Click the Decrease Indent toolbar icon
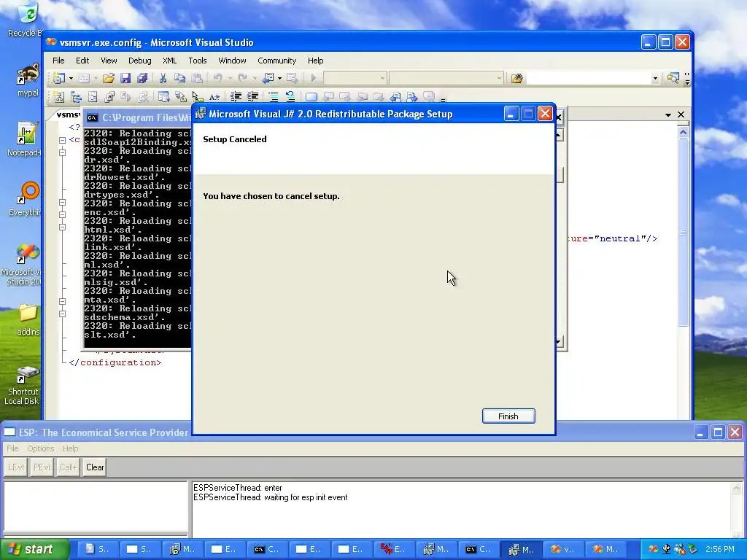747x560 pixels. [x=236, y=97]
